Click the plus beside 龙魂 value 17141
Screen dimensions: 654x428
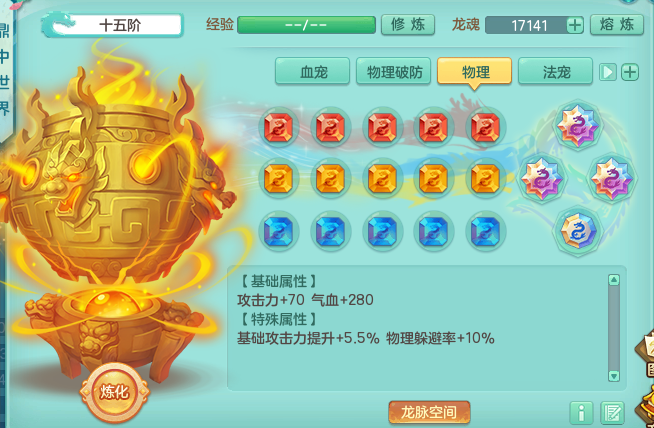[575, 25]
